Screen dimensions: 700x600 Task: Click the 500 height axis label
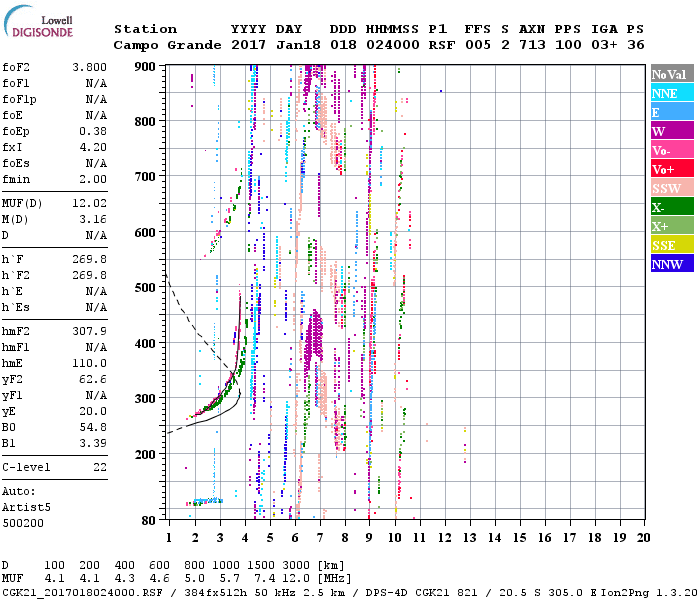pos(145,287)
